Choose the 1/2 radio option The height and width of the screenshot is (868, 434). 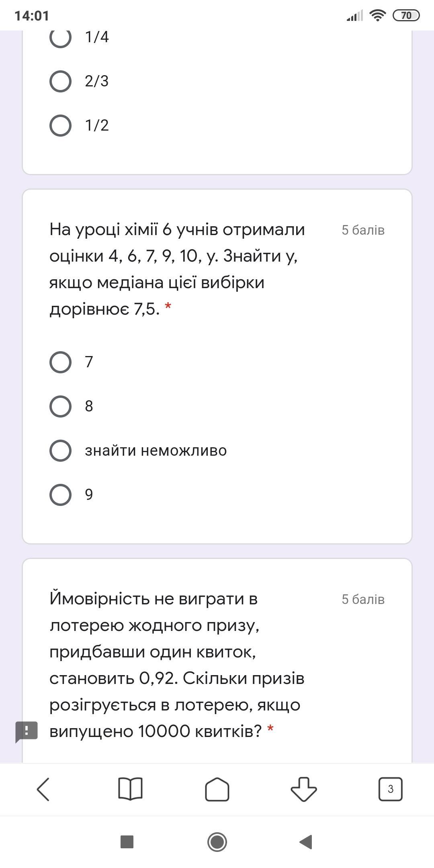click(60, 125)
